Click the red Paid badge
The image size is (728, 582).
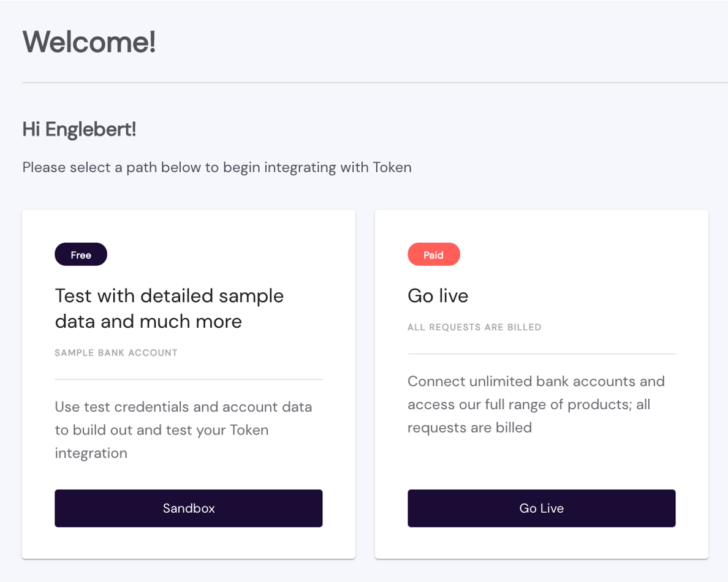433,254
